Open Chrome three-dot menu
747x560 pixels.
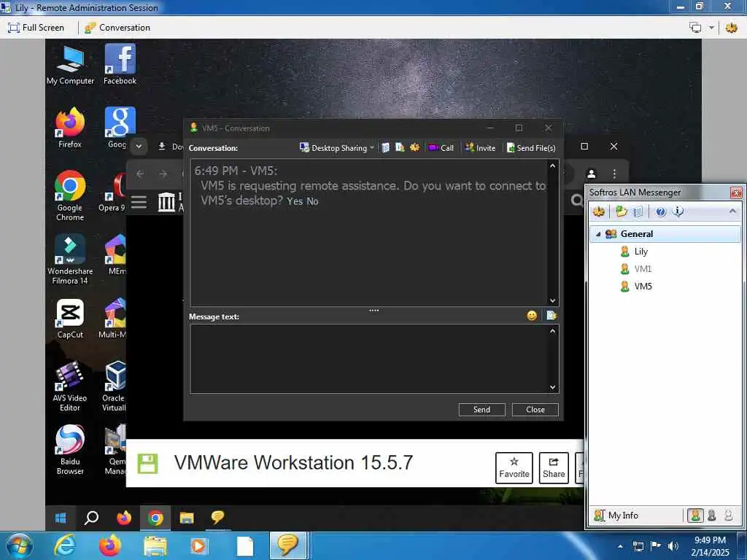click(614, 174)
